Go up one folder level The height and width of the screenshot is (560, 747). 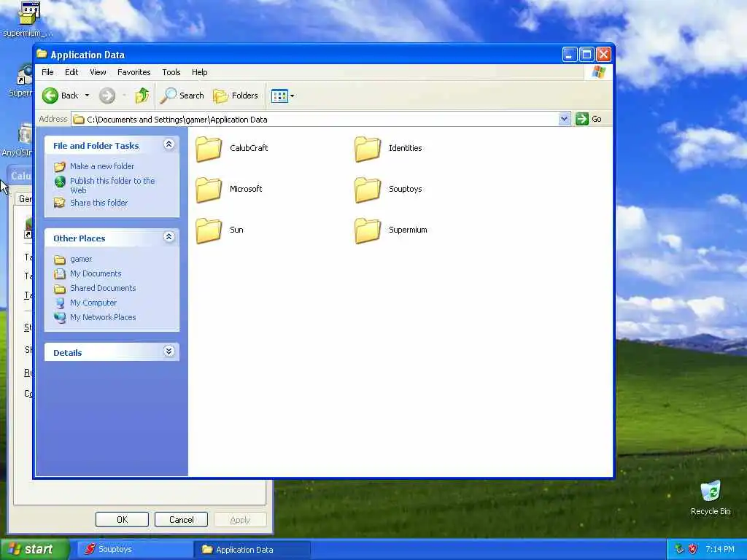click(x=142, y=96)
